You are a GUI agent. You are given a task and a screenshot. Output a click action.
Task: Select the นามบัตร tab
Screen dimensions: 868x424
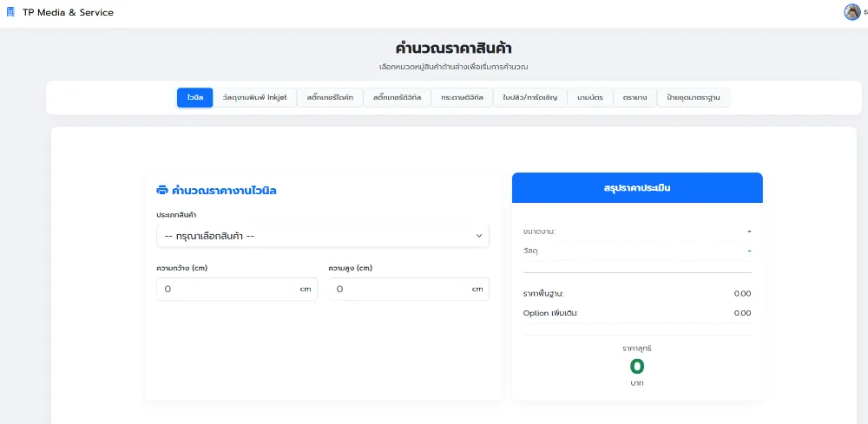tap(590, 98)
